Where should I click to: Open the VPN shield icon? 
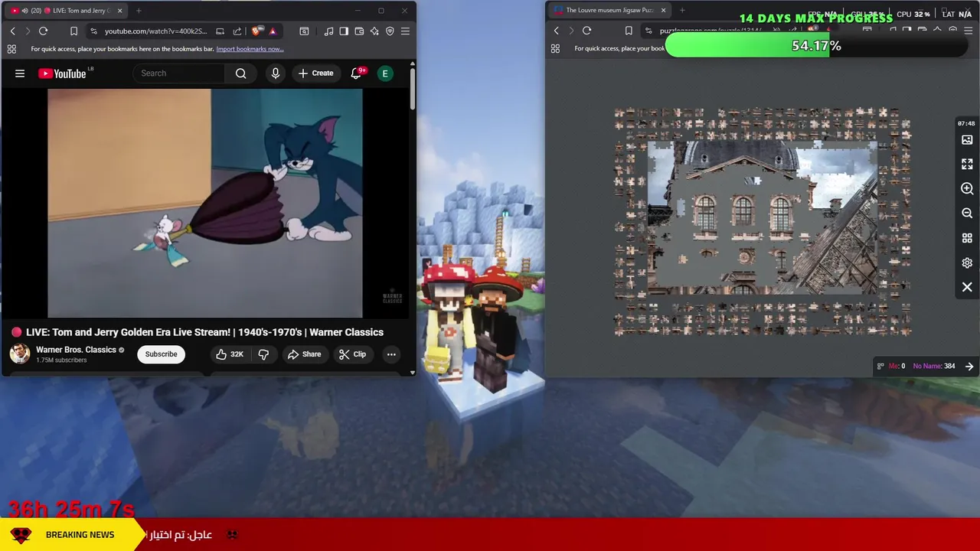click(390, 31)
